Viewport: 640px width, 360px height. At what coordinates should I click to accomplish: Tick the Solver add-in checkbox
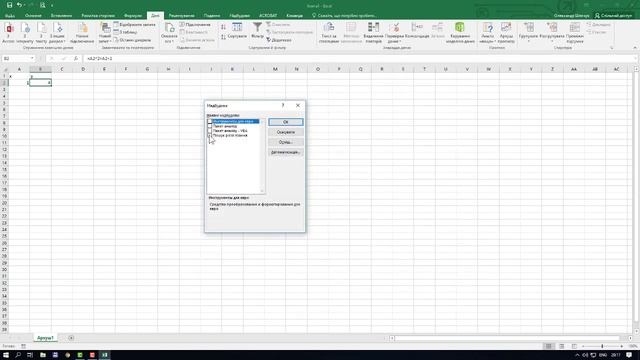210,135
